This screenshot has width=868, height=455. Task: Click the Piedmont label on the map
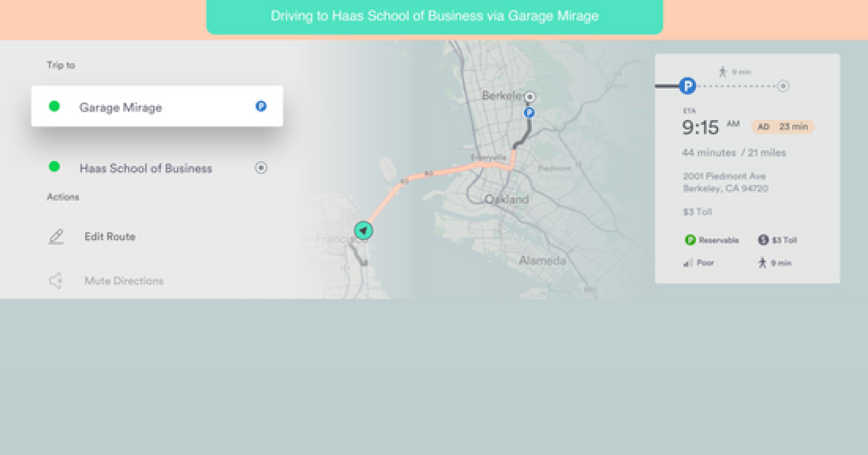coord(554,168)
